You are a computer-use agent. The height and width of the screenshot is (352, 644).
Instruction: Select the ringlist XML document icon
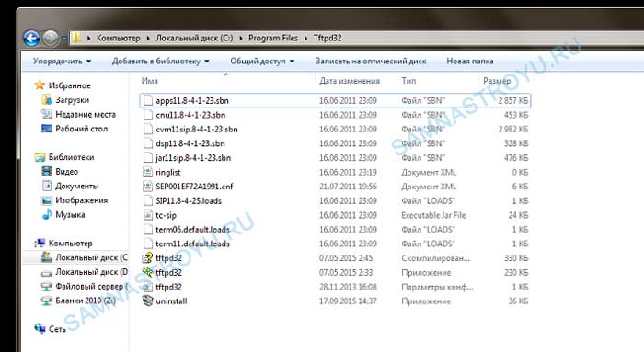point(148,172)
